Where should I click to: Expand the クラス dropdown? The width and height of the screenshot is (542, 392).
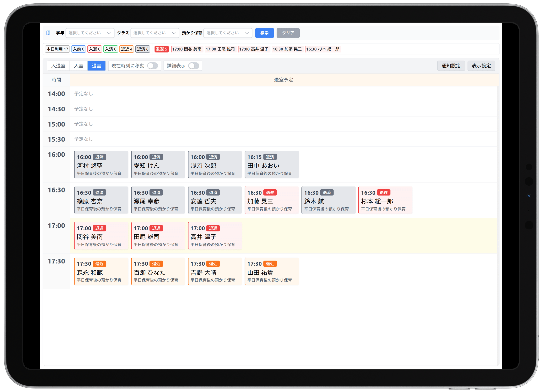tap(155, 33)
